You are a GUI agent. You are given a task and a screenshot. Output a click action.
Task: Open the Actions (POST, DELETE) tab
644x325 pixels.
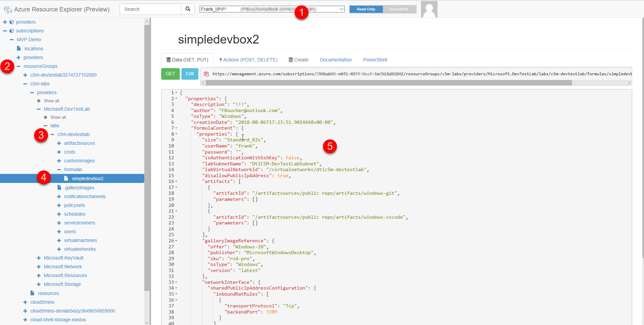tap(248, 60)
